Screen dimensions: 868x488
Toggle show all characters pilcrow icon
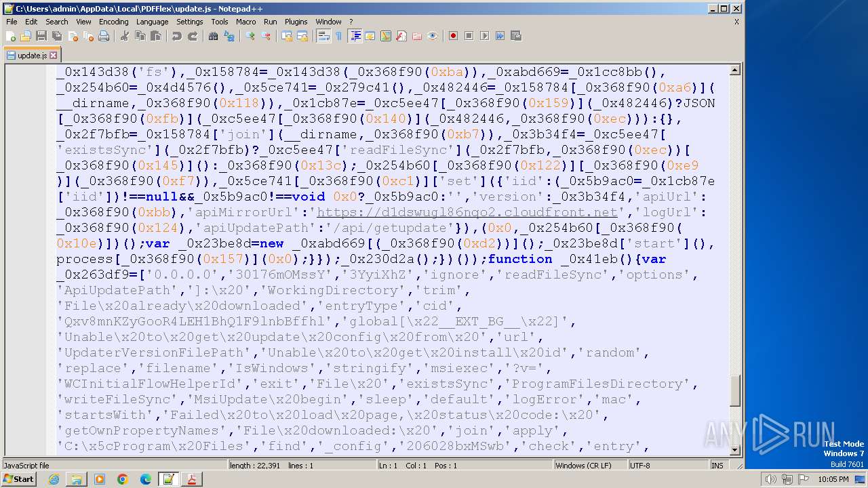click(x=338, y=36)
